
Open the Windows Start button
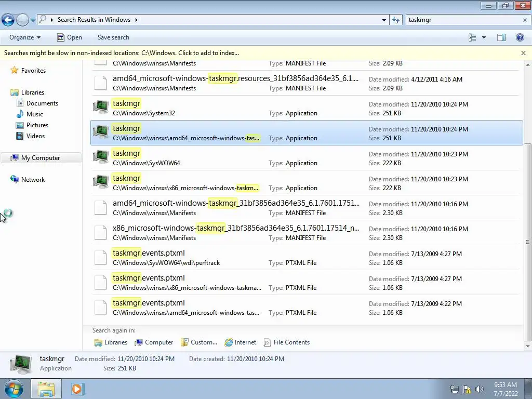14,389
